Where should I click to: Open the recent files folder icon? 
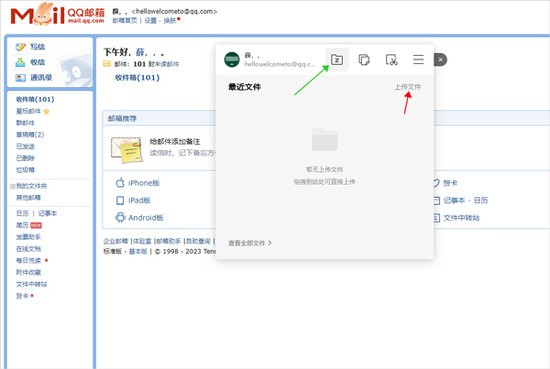coord(337,60)
